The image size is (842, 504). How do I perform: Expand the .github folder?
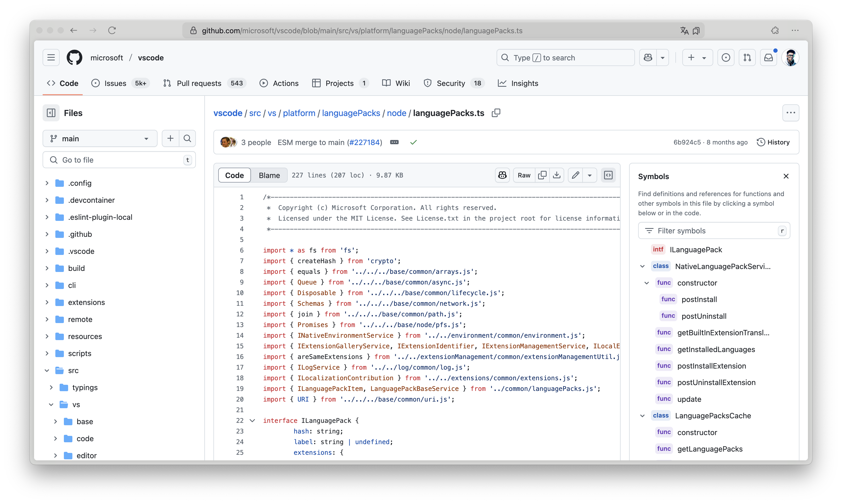point(47,234)
